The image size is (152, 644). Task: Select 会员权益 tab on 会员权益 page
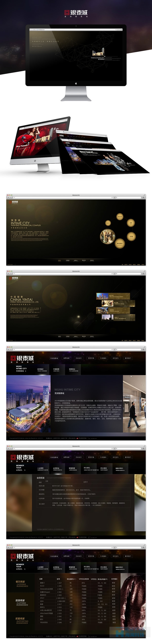pyautogui.click(x=57, y=469)
